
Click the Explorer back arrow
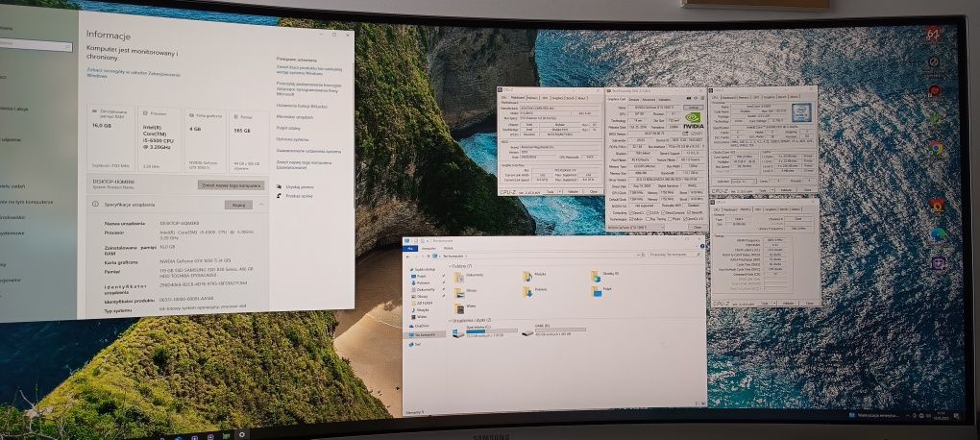pyautogui.click(x=407, y=257)
